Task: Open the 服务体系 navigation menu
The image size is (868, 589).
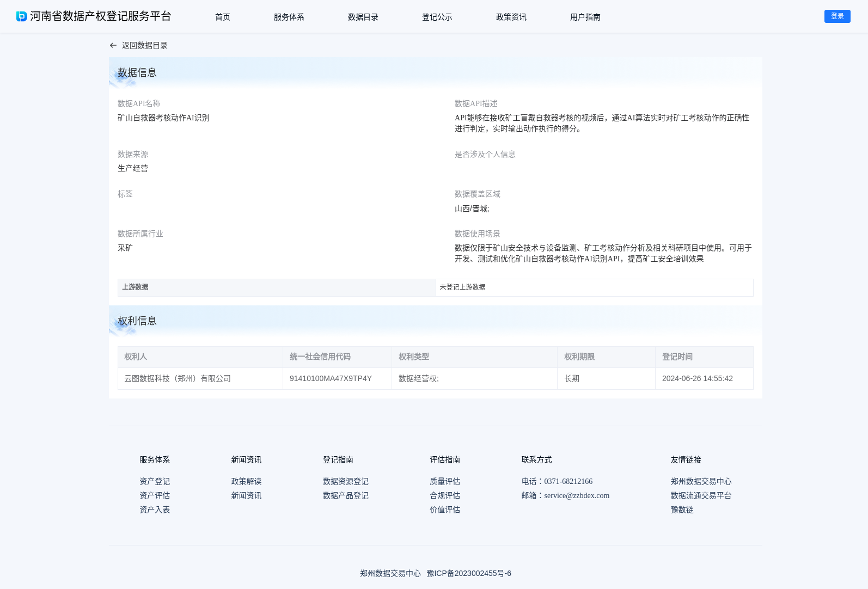Action: (289, 17)
